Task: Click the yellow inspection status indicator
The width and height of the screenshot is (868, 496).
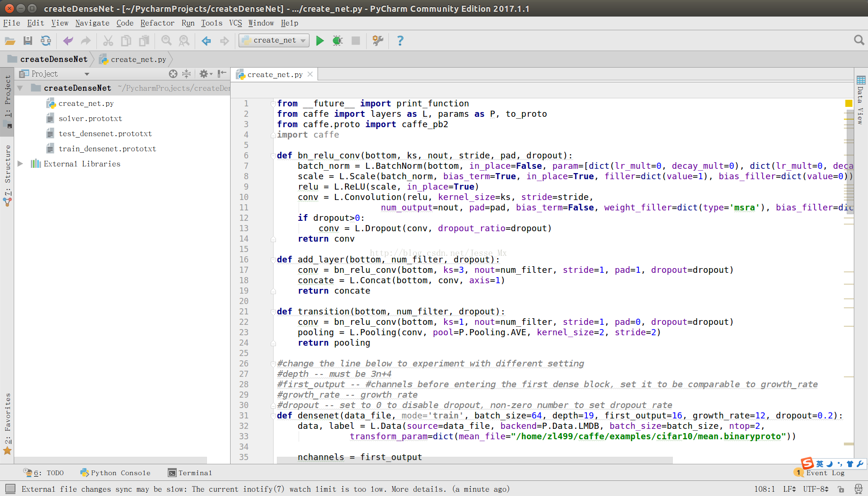Action: pyautogui.click(x=849, y=103)
